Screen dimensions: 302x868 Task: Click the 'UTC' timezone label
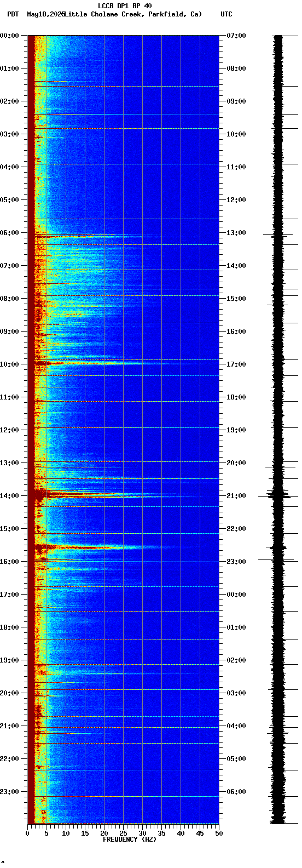pos(226,14)
